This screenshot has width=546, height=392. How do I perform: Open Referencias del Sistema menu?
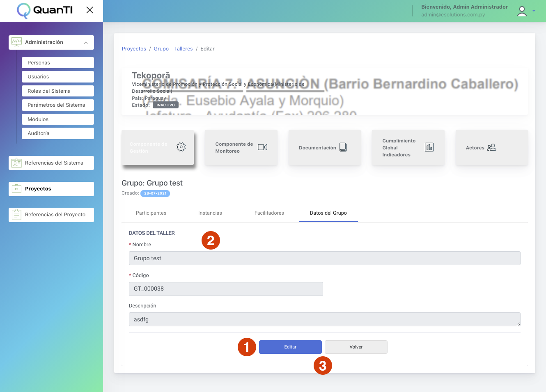pos(51,163)
